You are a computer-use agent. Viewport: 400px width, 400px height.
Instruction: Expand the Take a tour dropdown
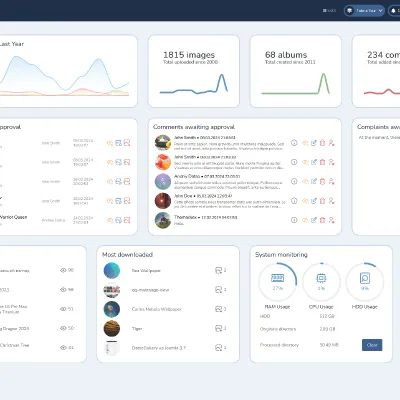point(364,11)
